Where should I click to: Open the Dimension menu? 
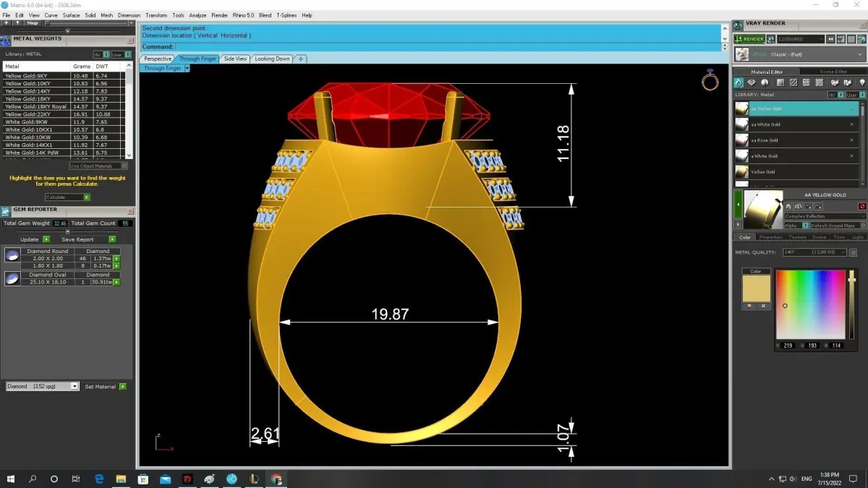pyautogui.click(x=129, y=15)
